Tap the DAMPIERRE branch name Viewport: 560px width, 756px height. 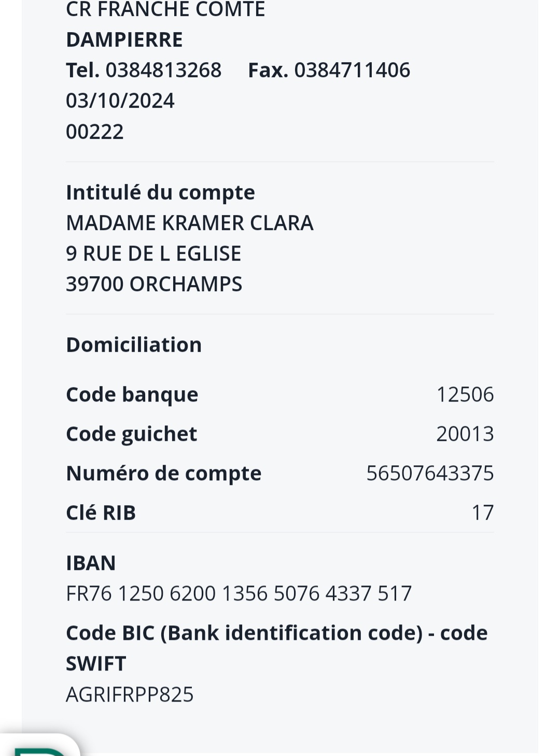(124, 39)
